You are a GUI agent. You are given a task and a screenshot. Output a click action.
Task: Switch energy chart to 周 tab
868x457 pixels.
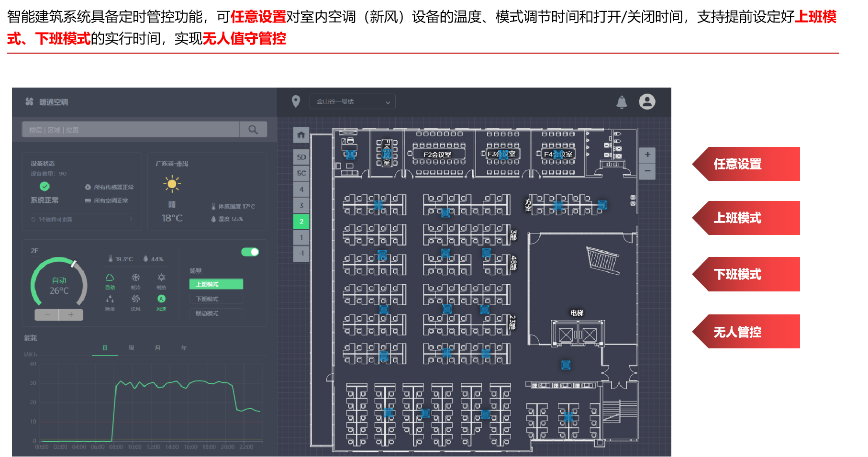[x=131, y=348]
